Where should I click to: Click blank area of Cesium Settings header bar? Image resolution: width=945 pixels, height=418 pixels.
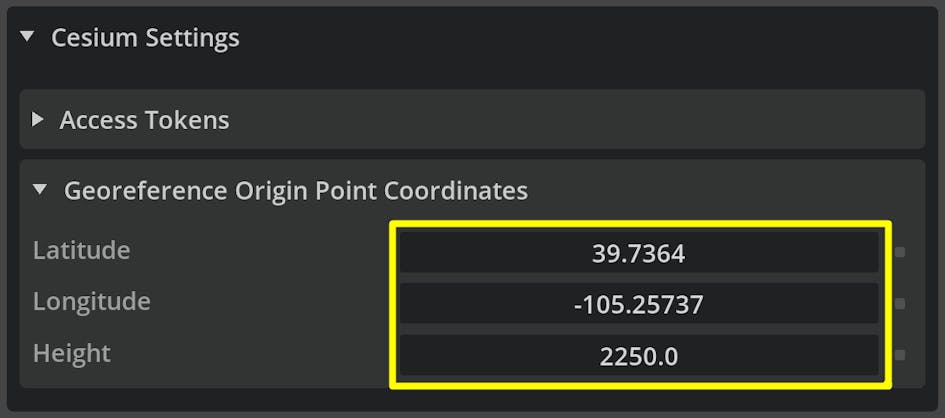600,38
